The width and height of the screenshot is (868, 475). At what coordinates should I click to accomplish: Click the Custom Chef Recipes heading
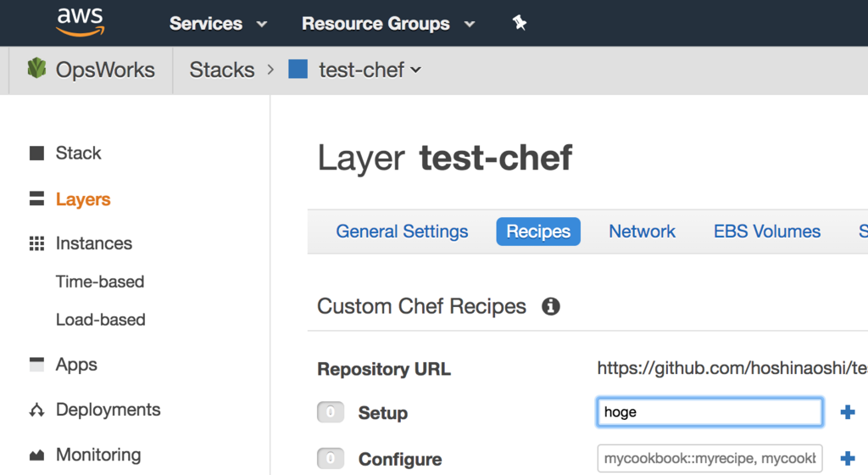click(421, 306)
